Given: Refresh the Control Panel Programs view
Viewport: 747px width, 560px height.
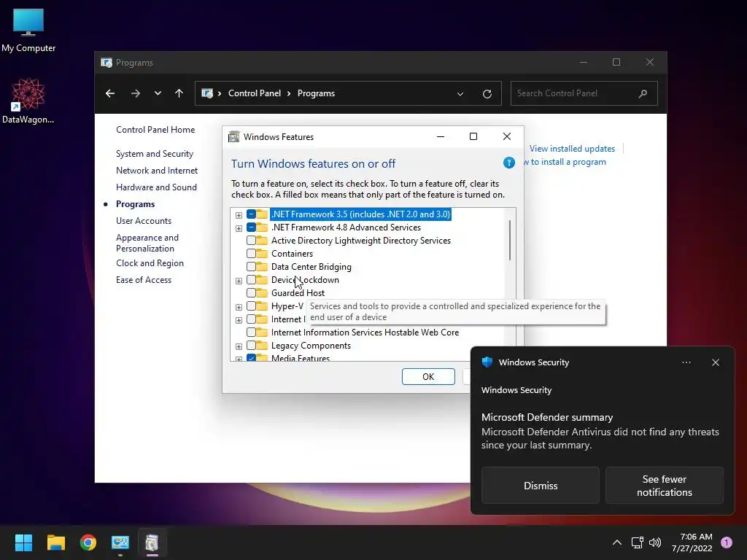Looking at the screenshot, I should pos(487,94).
